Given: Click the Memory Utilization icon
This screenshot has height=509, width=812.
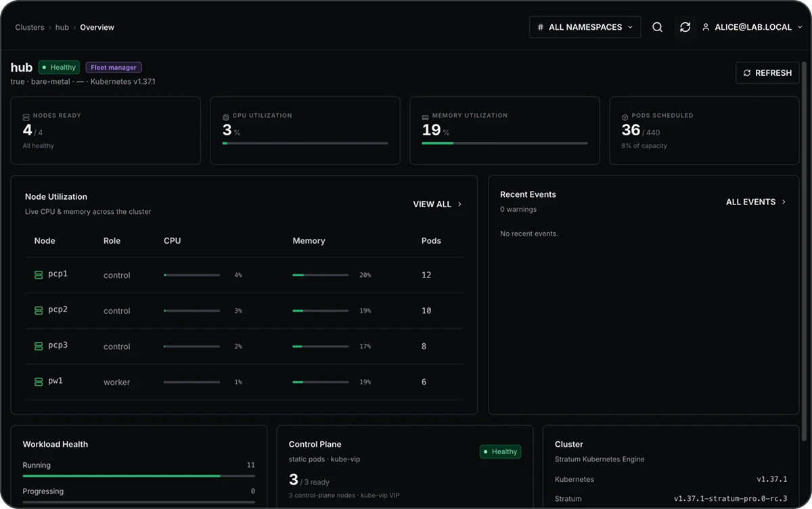Looking at the screenshot, I should point(426,116).
